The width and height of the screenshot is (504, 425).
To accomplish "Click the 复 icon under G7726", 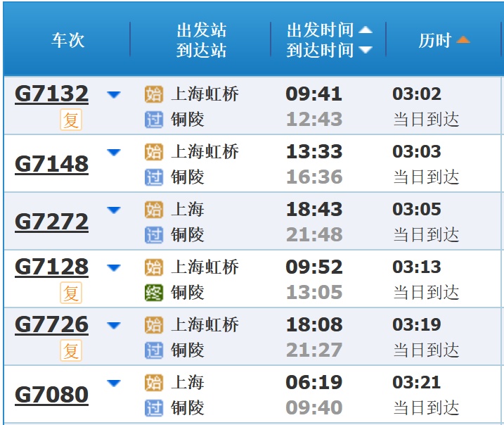I will [x=71, y=350].
